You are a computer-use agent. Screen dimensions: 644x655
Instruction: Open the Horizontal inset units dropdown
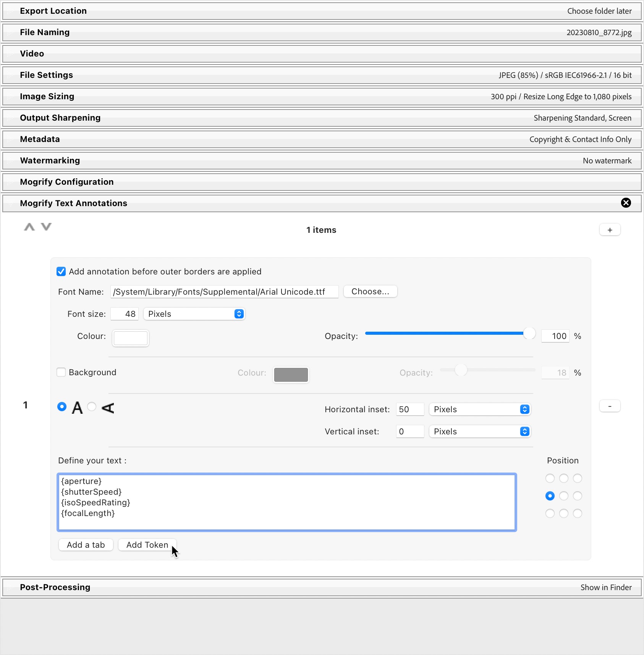[480, 409]
